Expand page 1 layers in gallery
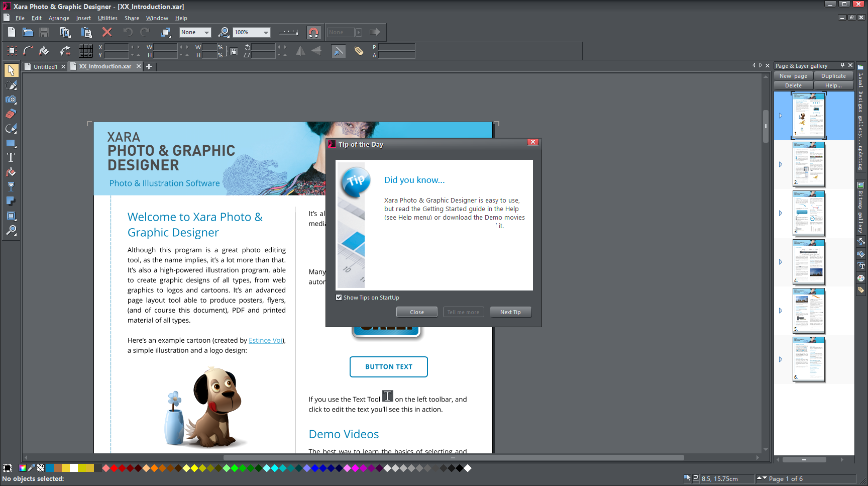The width and height of the screenshot is (868, 486). [781, 116]
